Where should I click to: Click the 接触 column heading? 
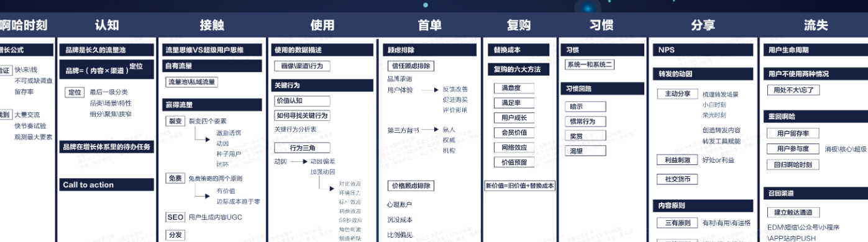pyautogui.click(x=212, y=25)
